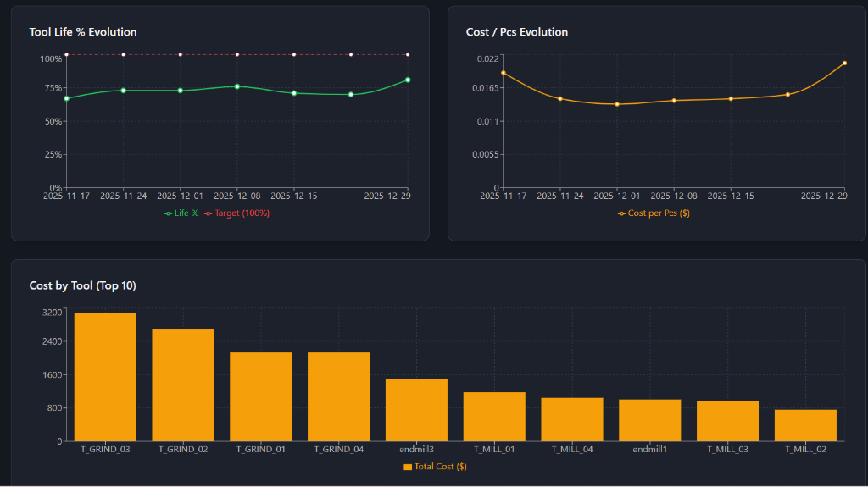Select the T_GRIND_03 bar

pos(105,378)
